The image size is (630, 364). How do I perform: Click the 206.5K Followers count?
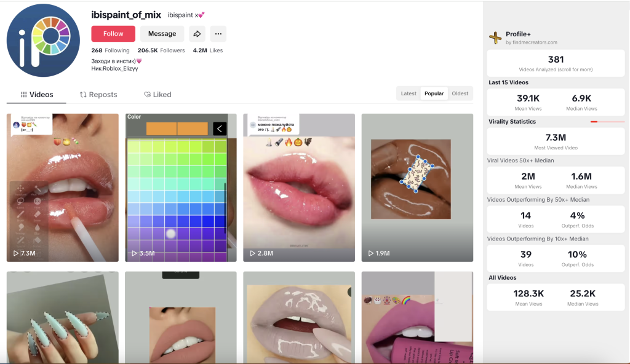pos(161,50)
